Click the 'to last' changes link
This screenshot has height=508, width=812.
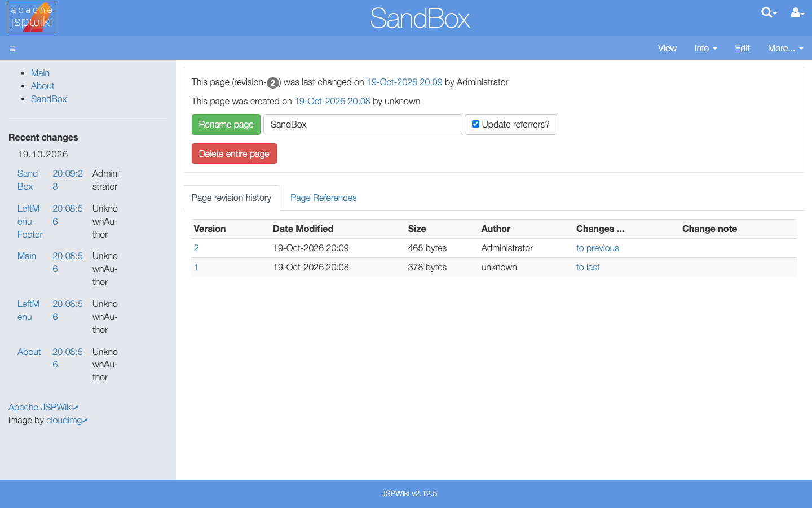click(x=588, y=267)
